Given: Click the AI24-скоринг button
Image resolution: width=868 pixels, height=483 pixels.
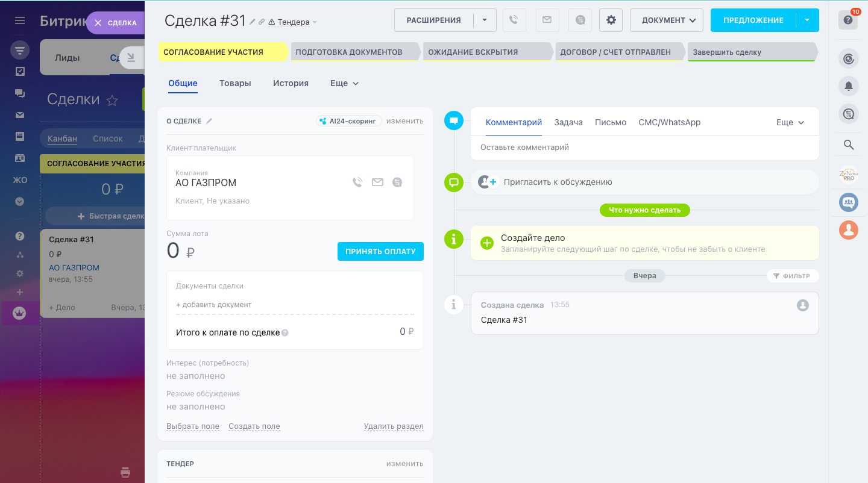Looking at the screenshot, I should pyautogui.click(x=349, y=121).
